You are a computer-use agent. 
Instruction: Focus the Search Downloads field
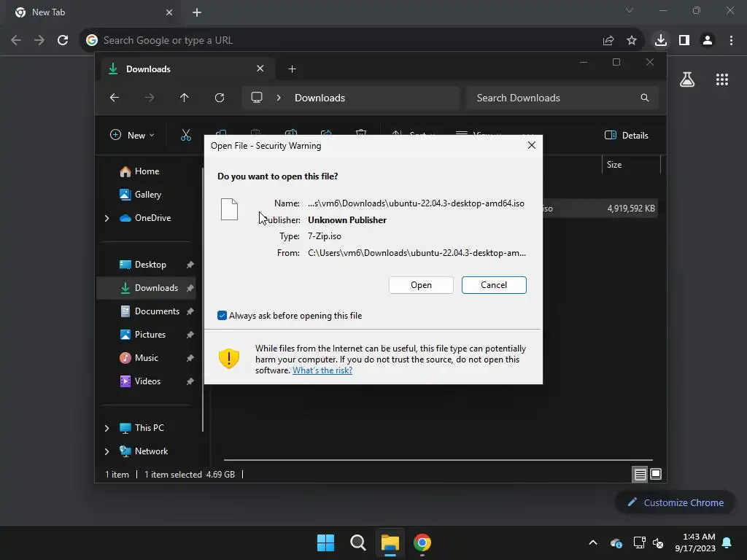pyautogui.click(x=562, y=98)
